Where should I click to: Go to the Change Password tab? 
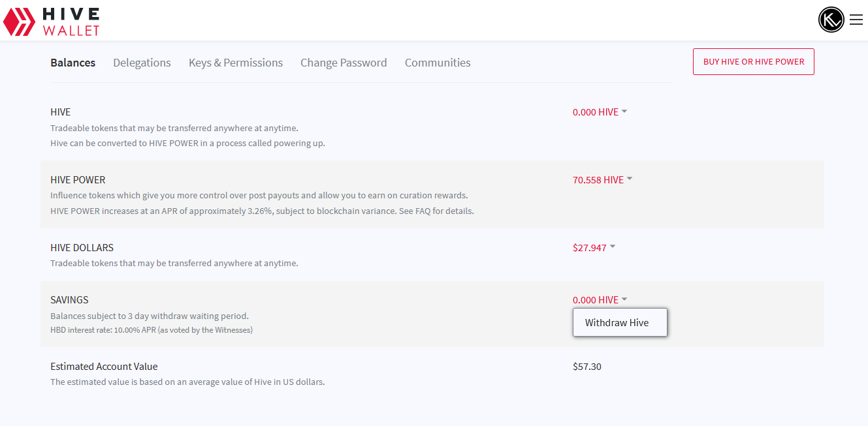click(344, 63)
